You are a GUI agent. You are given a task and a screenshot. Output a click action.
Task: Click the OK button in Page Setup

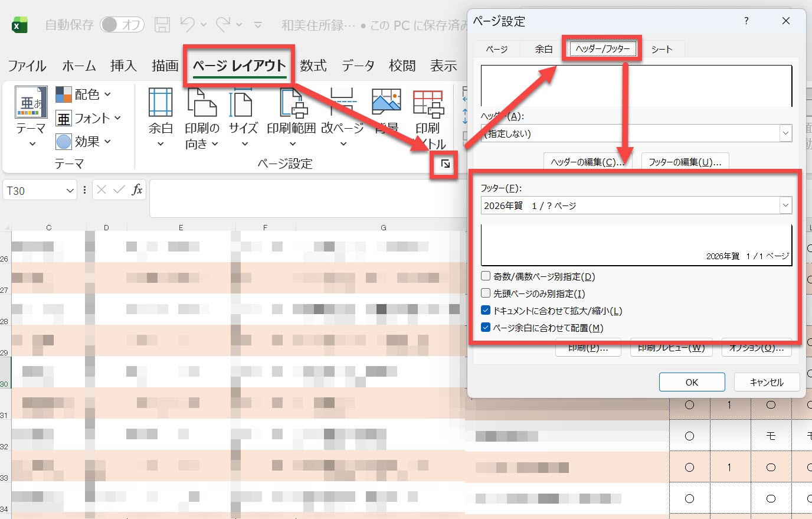click(x=692, y=382)
